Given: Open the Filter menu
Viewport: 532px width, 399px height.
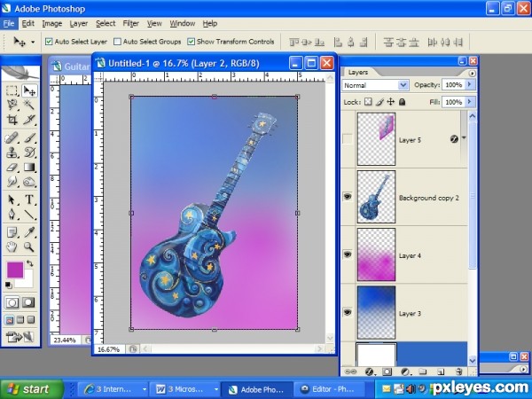Looking at the screenshot, I should pos(130,23).
